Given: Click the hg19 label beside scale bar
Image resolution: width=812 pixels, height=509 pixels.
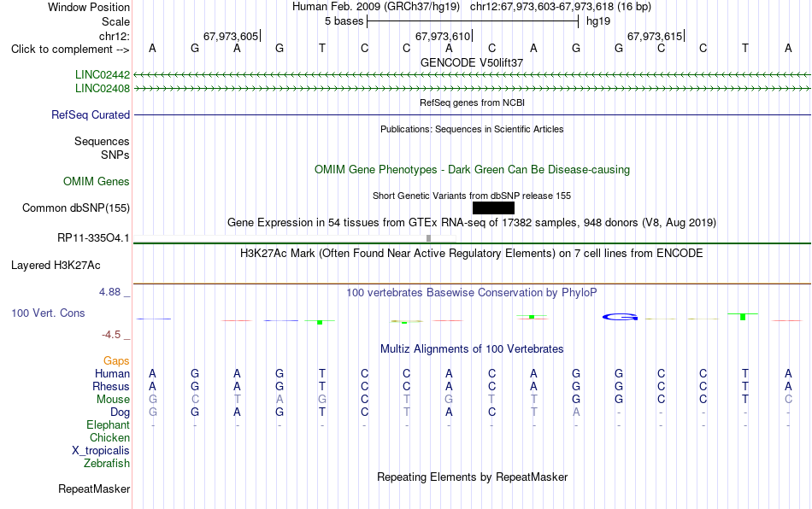Looking at the screenshot, I should point(598,21).
